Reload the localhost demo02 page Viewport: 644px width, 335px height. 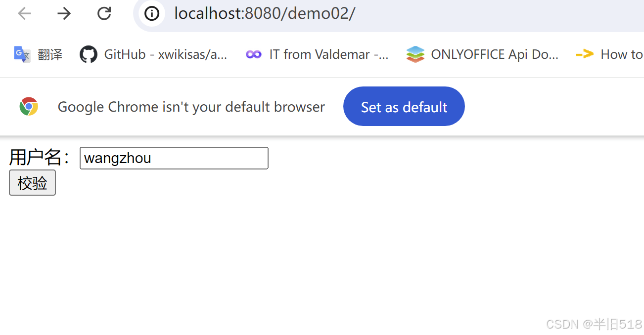point(104,13)
